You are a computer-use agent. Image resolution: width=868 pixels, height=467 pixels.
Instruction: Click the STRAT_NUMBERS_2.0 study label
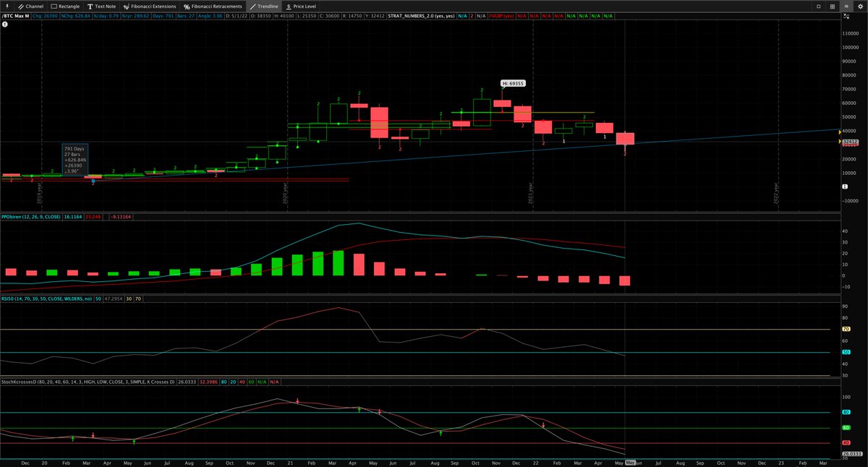pos(421,15)
